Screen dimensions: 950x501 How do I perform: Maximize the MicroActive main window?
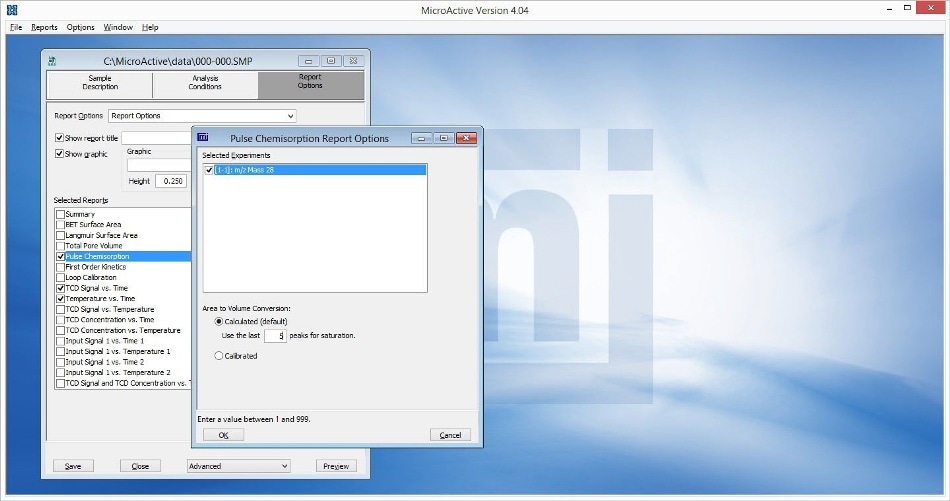tap(908, 8)
